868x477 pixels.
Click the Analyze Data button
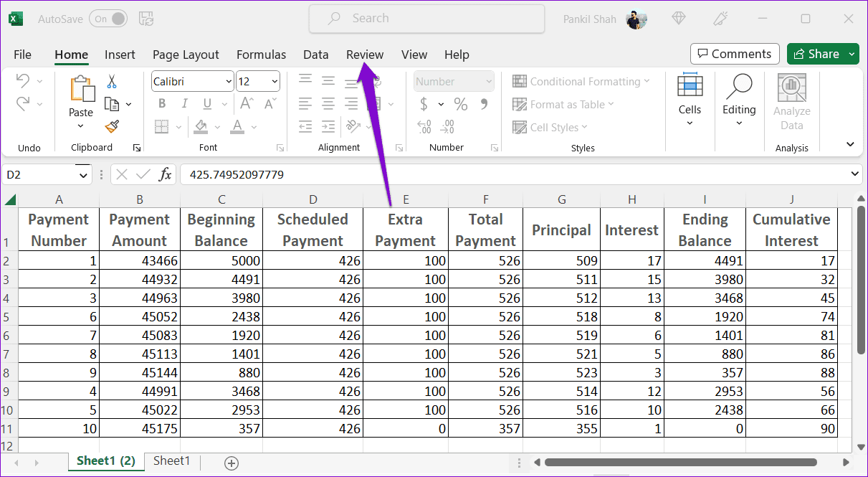click(x=791, y=103)
